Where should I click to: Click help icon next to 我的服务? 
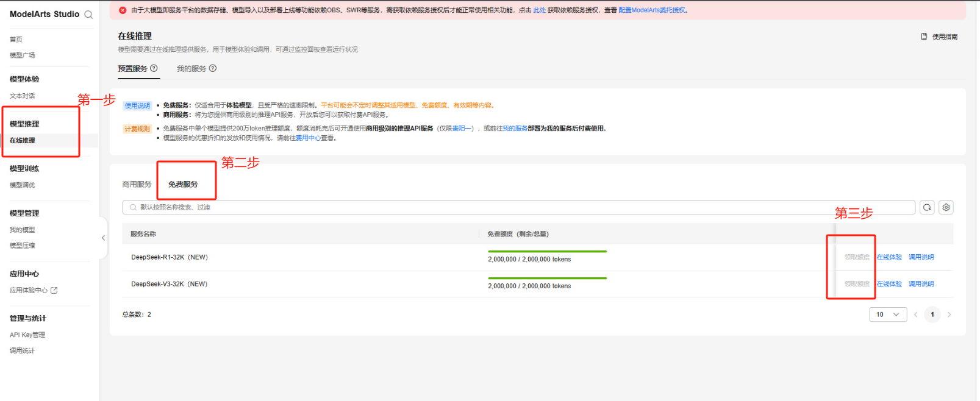point(213,68)
